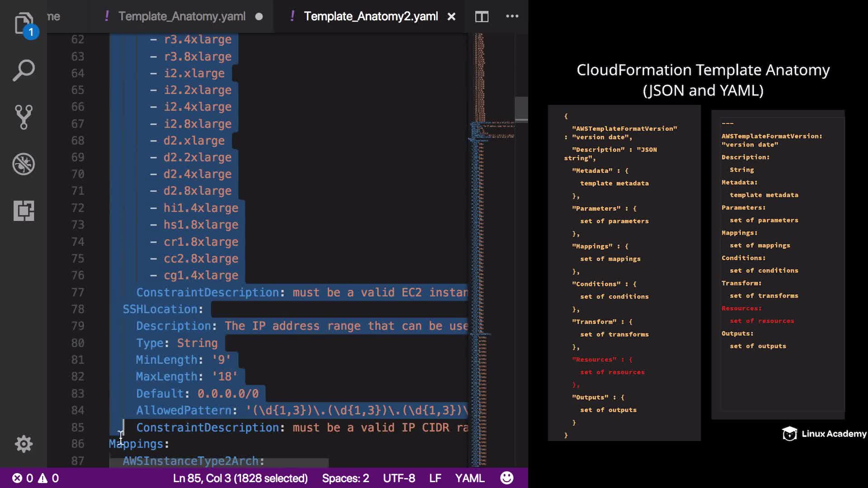Viewport: 868px width, 488px height.
Task: Open the errors and warnings indicator
Action: pyautogui.click(x=35, y=478)
